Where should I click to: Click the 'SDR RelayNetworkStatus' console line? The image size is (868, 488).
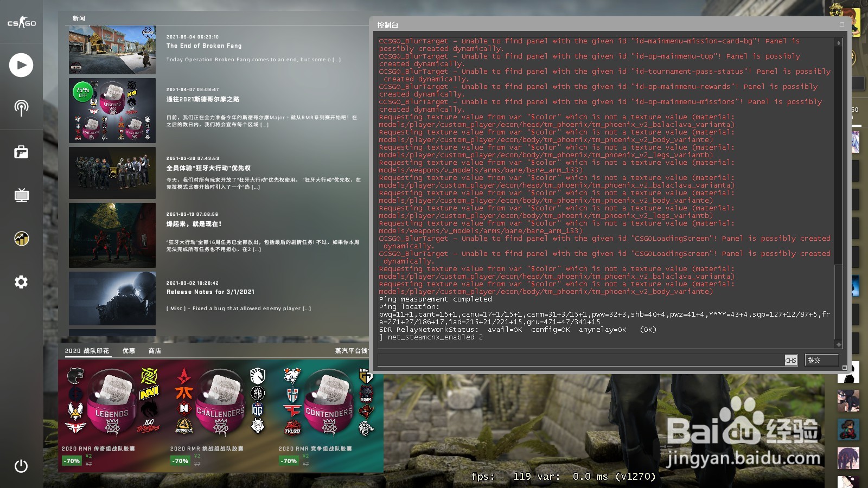518,330
